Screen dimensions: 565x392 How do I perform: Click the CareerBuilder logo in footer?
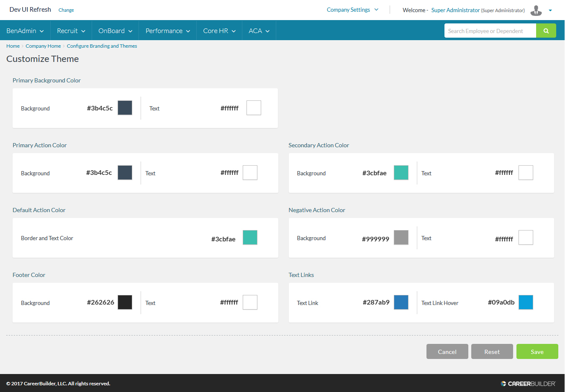point(528,384)
